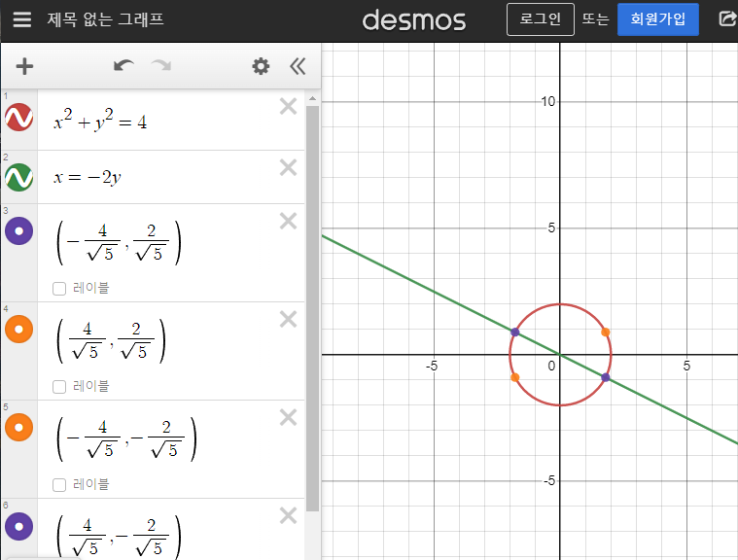738x560 pixels.
Task: Click the graph title 제목 없는 그래프
Action: coord(105,19)
